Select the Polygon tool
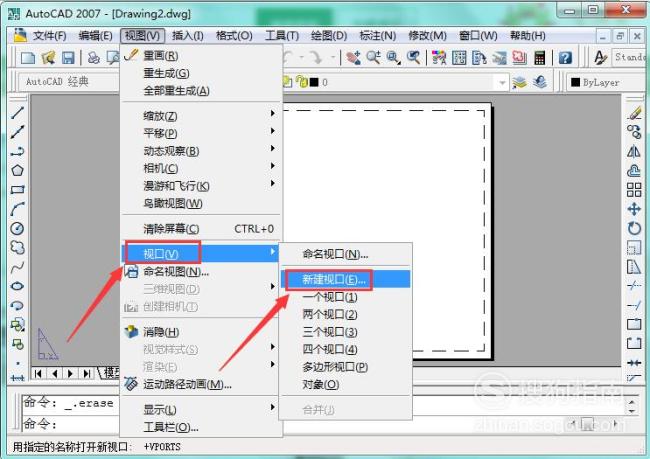The height and width of the screenshot is (459, 650). 17,170
